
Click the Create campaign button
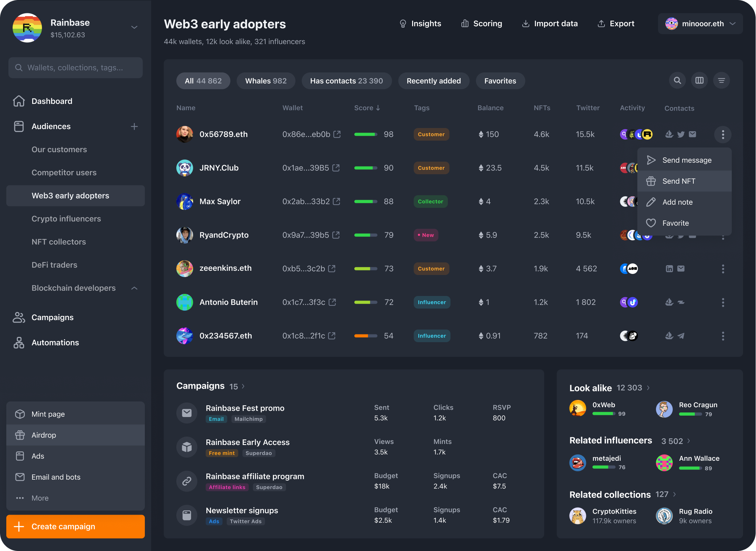click(76, 527)
